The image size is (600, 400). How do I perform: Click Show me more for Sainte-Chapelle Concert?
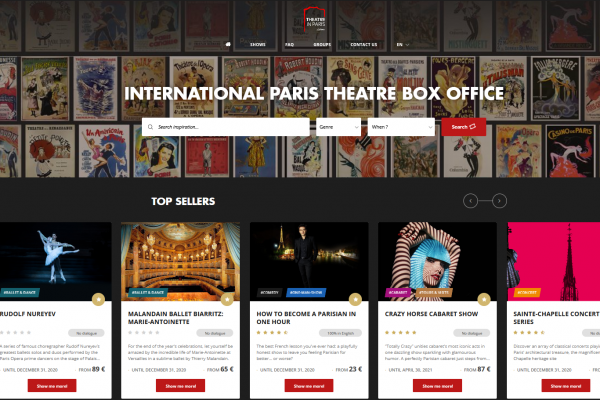point(566,385)
